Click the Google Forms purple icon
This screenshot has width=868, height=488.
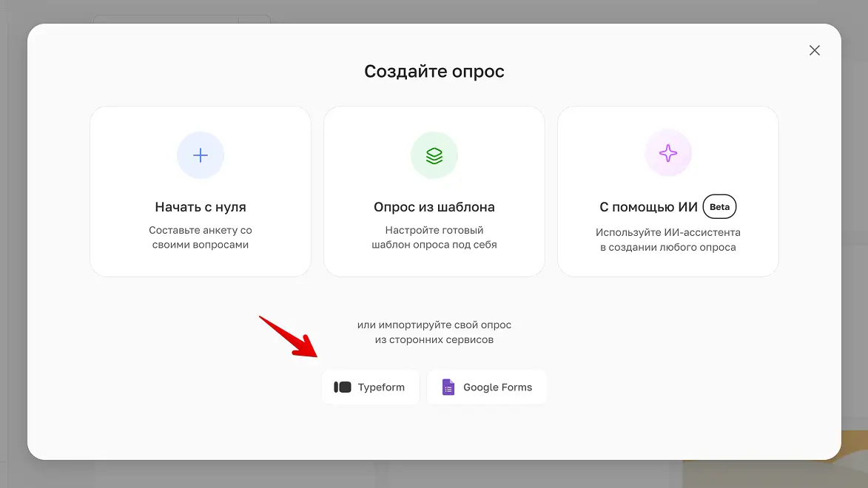point(448,387)
